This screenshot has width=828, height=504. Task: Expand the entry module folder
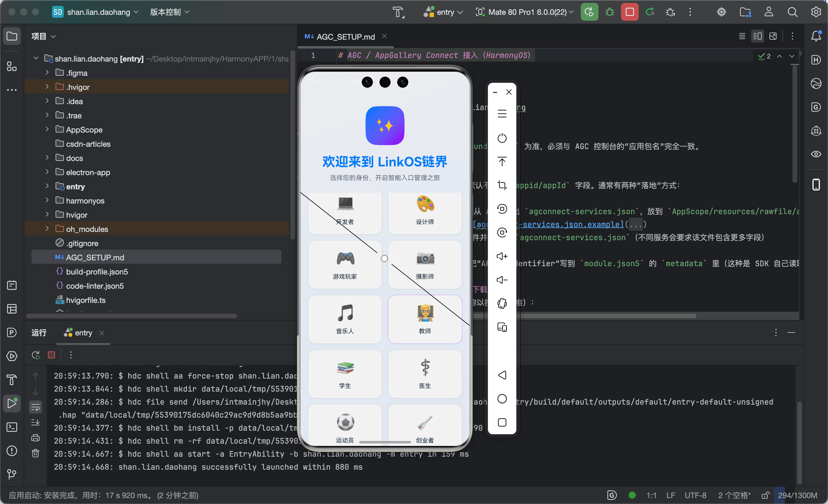click(x=47, y=186)
